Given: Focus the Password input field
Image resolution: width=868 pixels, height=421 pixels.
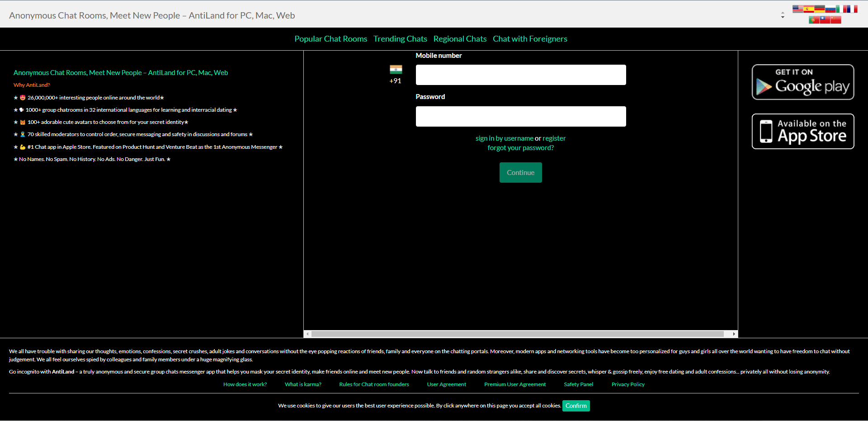Looking at the screenshot, I should [521, 116].
